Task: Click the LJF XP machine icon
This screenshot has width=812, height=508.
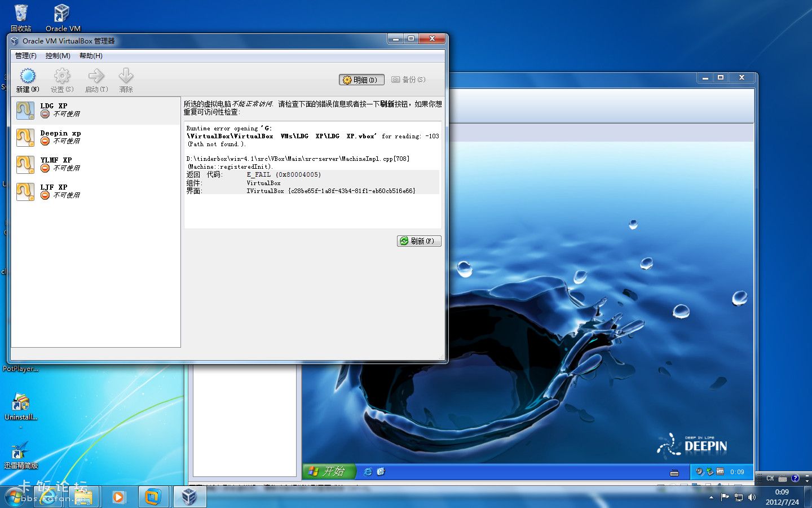Action: point(25,192)
